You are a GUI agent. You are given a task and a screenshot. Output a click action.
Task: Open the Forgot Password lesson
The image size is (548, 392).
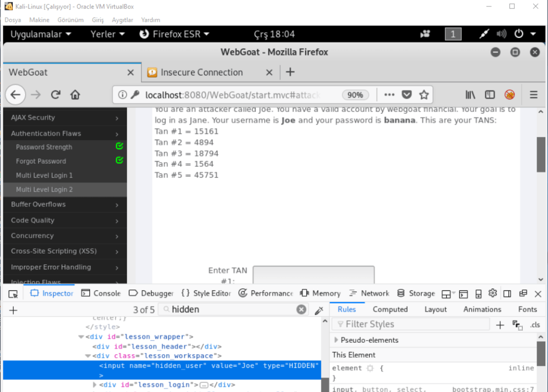click(x=41, y=161)
